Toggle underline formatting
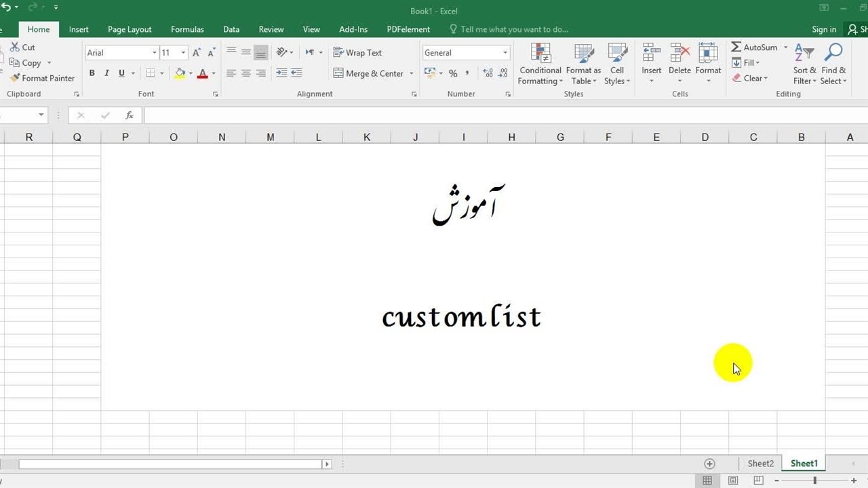868x488 pixels. [121, 73]
